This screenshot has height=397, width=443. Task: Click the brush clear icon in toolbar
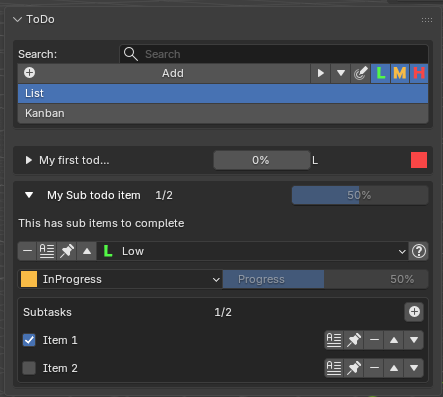(361, 73)
